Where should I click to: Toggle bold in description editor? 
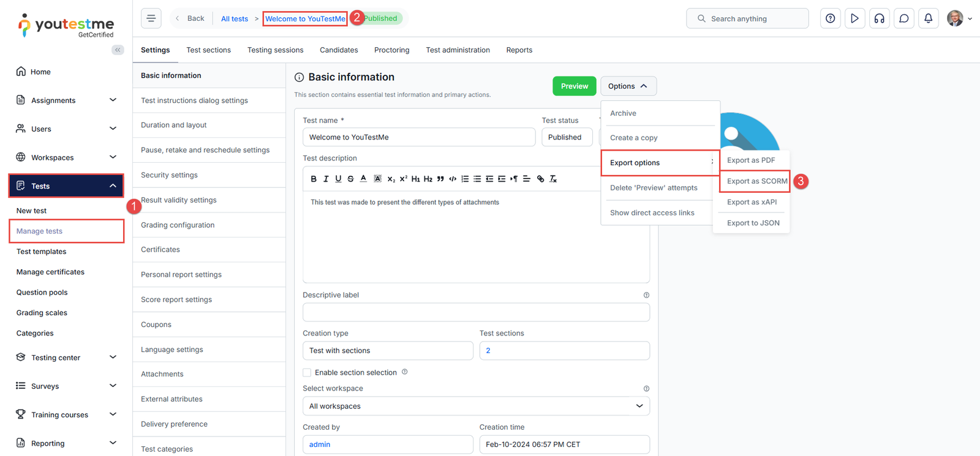[314, 179]
